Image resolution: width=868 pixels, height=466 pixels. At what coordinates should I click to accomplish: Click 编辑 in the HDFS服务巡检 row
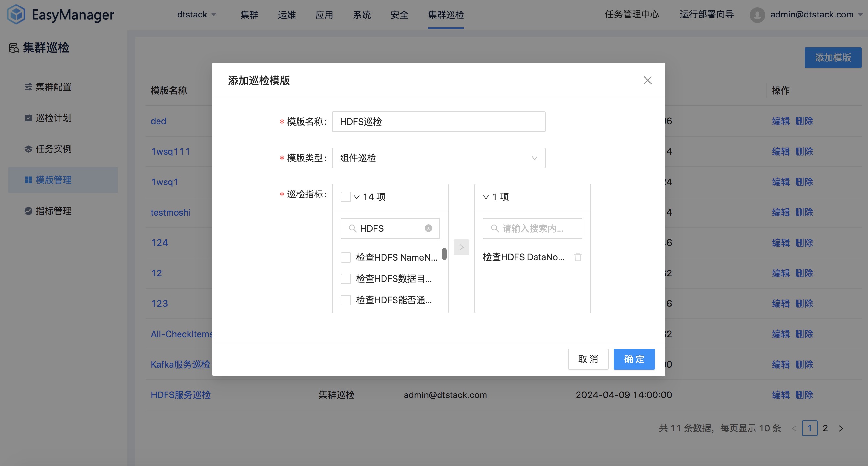(x=781, y=395)
